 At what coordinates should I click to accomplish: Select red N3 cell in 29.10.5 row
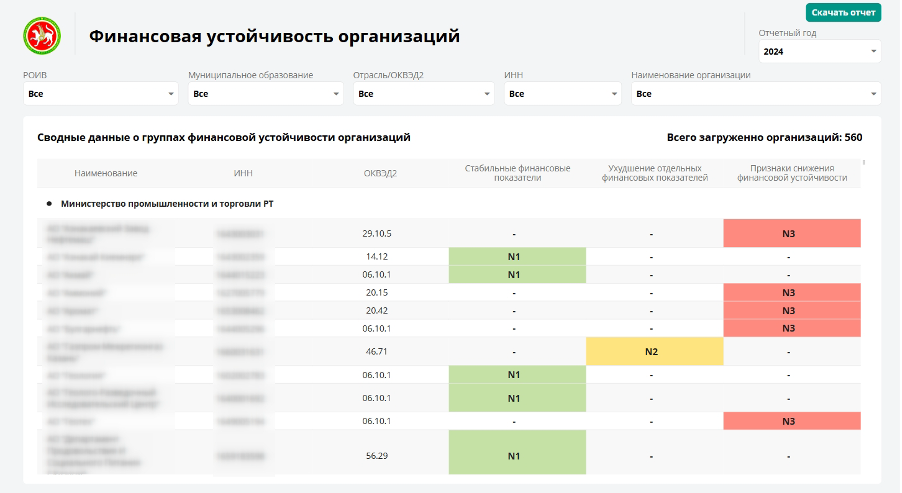[792, 234]
